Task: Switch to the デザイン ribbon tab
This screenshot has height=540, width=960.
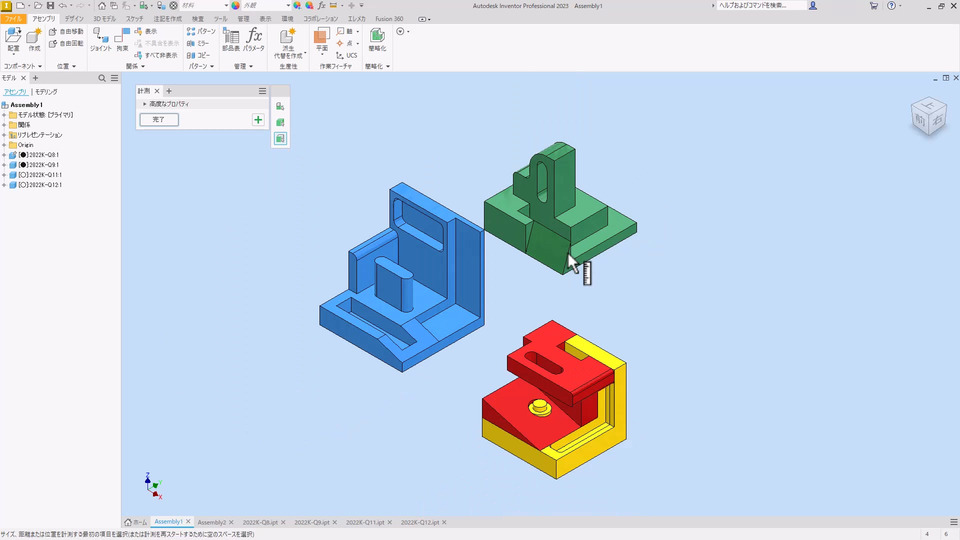Action: point(74,19)
